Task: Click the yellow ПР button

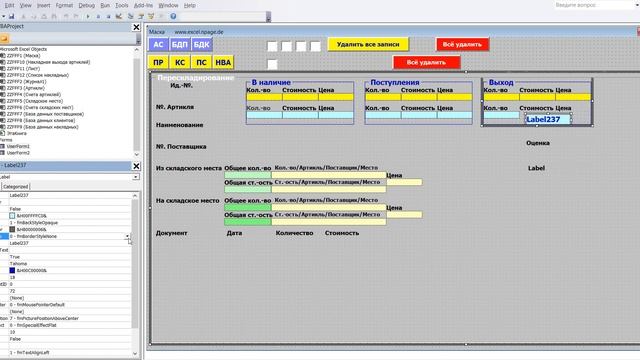Action: 158,62
